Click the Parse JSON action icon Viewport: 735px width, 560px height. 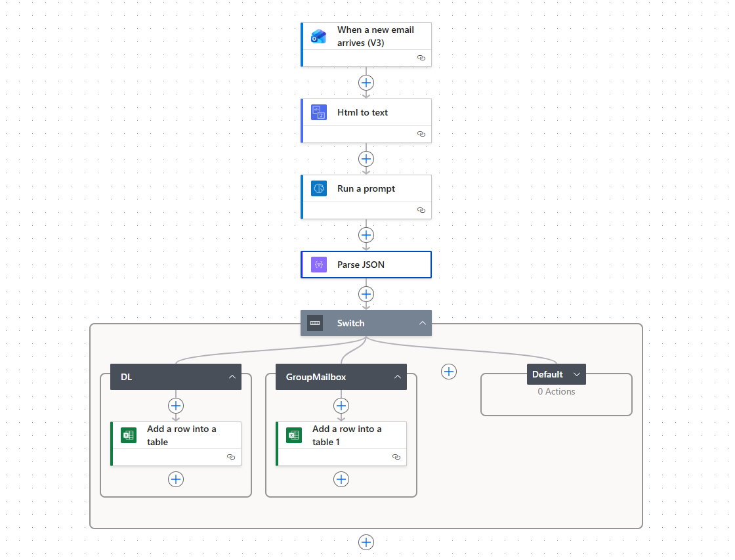point(319,264)
